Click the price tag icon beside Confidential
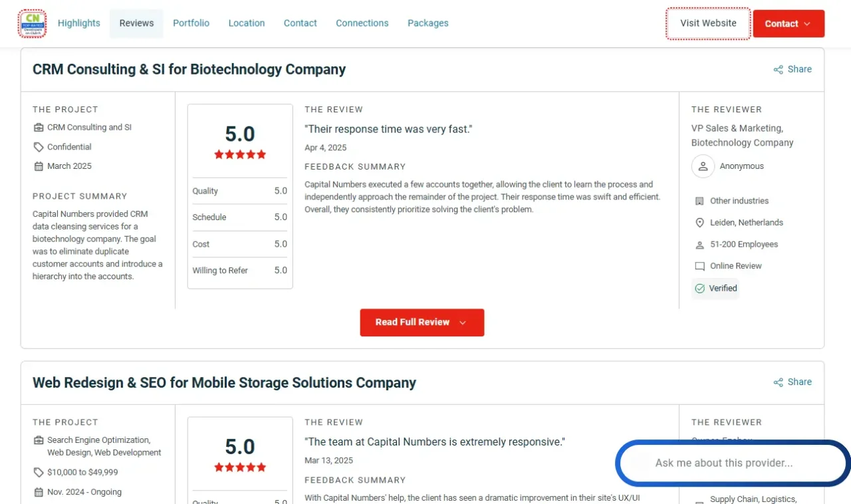The image size is (851, 504). pos(39,147)
